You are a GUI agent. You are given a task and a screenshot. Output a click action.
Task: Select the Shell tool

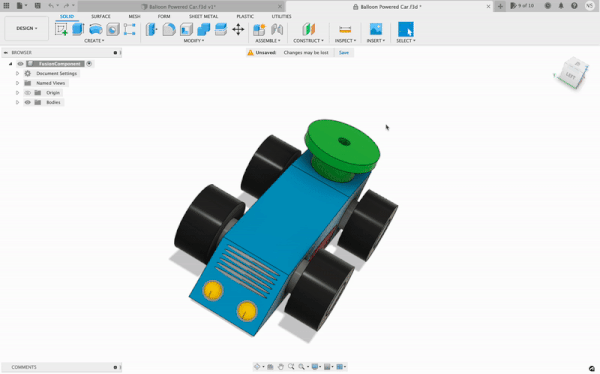click(186, 29)
